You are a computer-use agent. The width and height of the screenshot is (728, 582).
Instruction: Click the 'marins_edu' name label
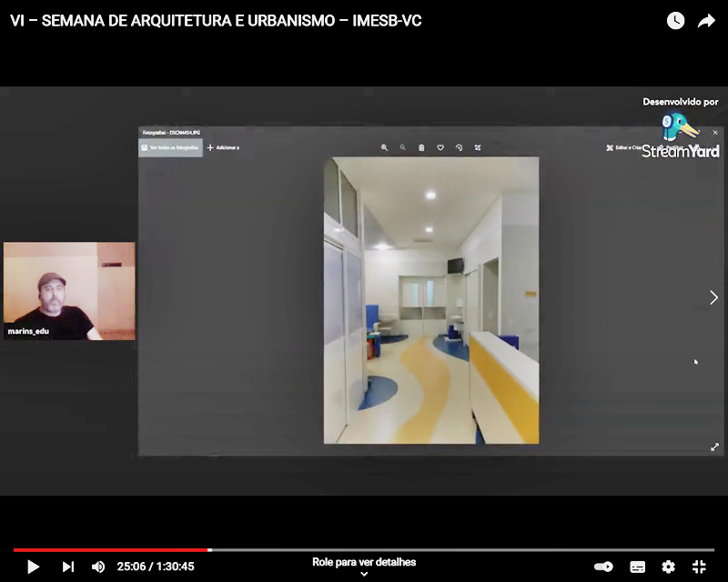(x=28, y=331)
